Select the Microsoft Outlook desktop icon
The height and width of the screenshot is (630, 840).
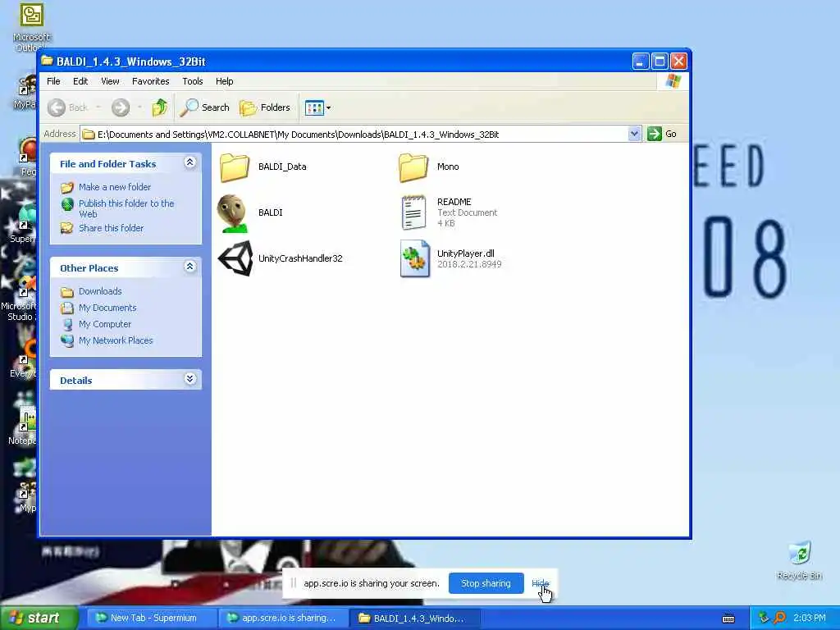pos(31,28)
